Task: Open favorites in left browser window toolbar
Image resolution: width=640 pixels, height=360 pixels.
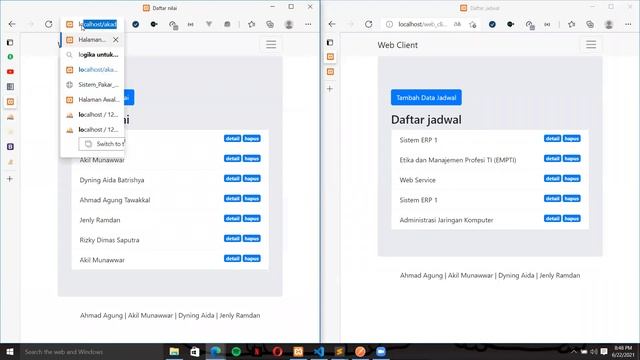Action: coord(251,24)
